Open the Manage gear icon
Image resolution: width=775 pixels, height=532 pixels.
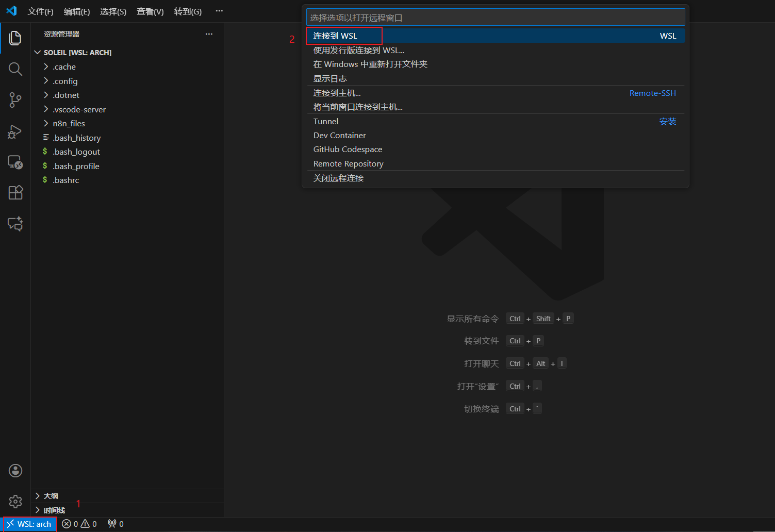pyautogui.click(x=15, y=502)
